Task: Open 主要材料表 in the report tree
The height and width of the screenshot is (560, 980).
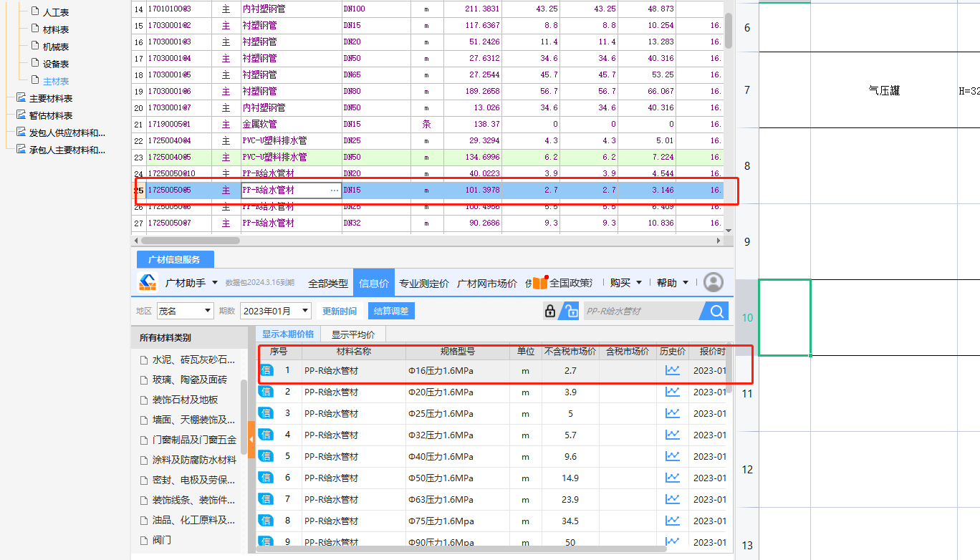Action: click(x=50, y=98)
